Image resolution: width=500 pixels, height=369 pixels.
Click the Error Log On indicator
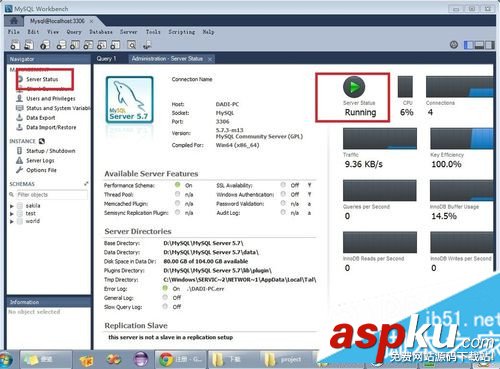[165, 288]
